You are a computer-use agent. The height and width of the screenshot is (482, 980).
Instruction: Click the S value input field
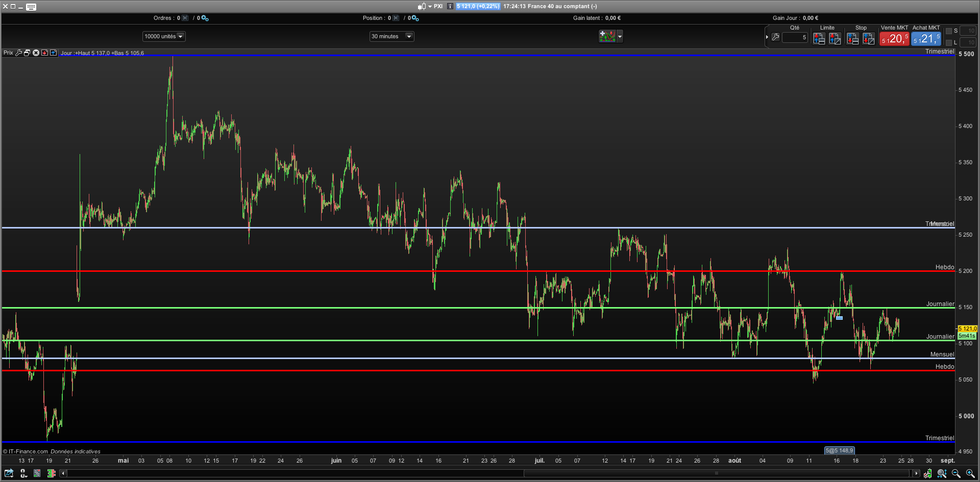tap(968, 31)
